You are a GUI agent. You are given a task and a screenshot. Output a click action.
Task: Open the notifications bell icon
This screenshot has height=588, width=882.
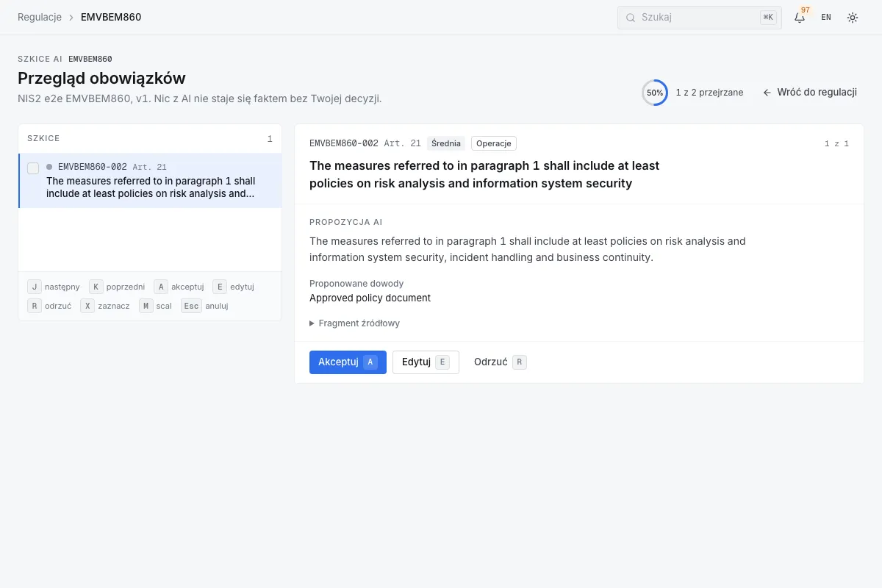click(x=800, y=17)
